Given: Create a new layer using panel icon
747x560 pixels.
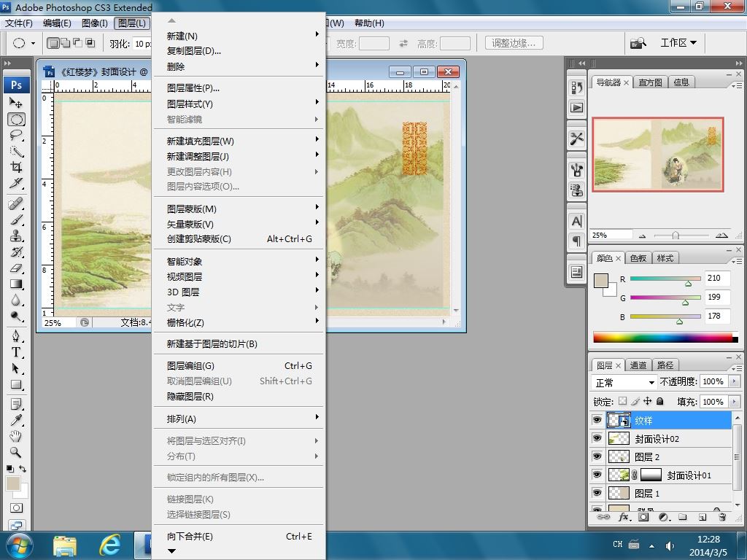Looking at the screenshot, I should tap(703, 517).
